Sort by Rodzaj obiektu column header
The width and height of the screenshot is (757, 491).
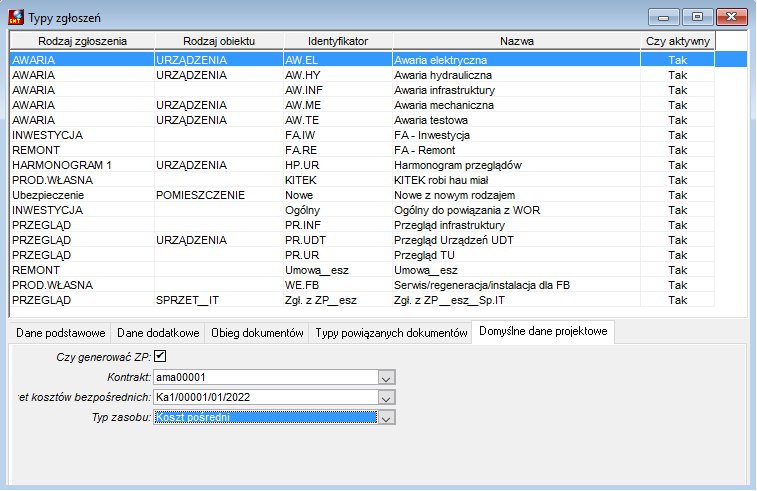(219, 41)
